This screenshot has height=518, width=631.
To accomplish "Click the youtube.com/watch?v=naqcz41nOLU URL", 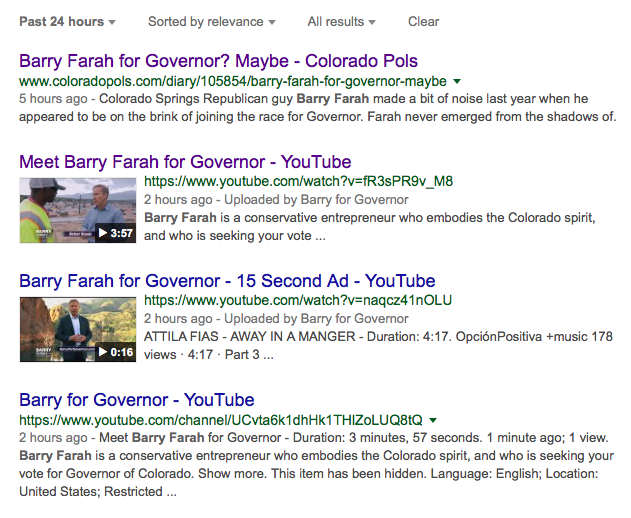I will (298, 300).
